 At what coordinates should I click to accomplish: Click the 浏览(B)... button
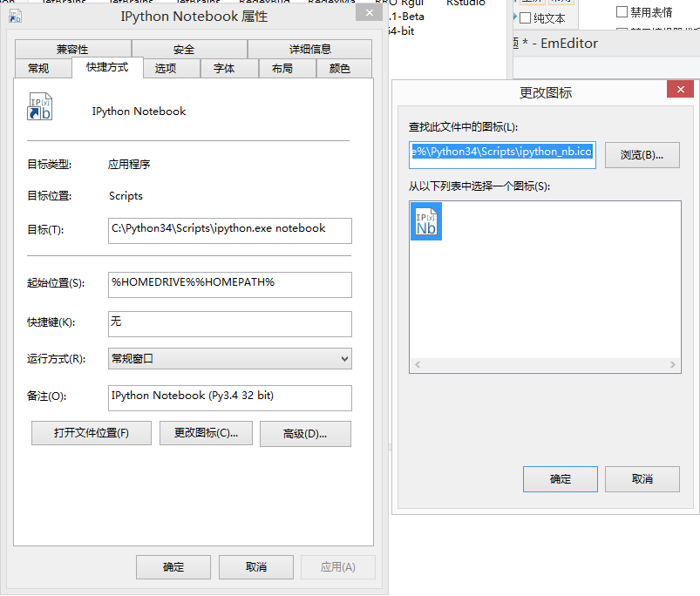click(642, 155)
